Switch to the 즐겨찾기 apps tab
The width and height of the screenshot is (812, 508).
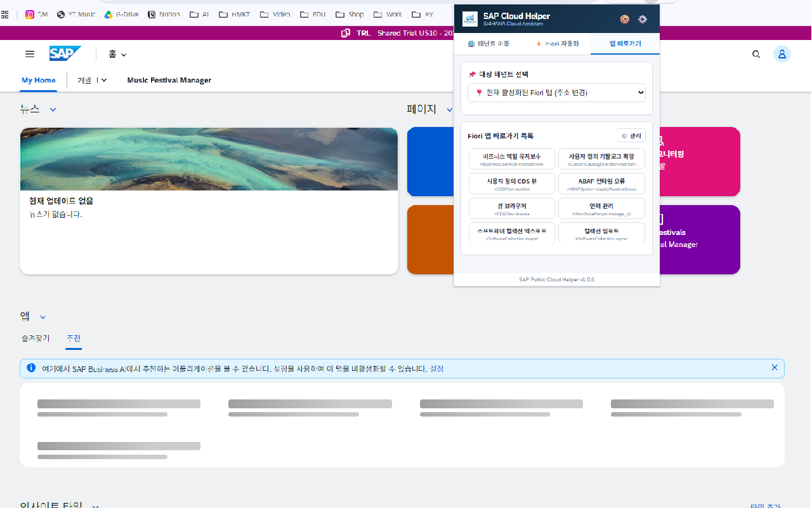(x=36, y=338)
